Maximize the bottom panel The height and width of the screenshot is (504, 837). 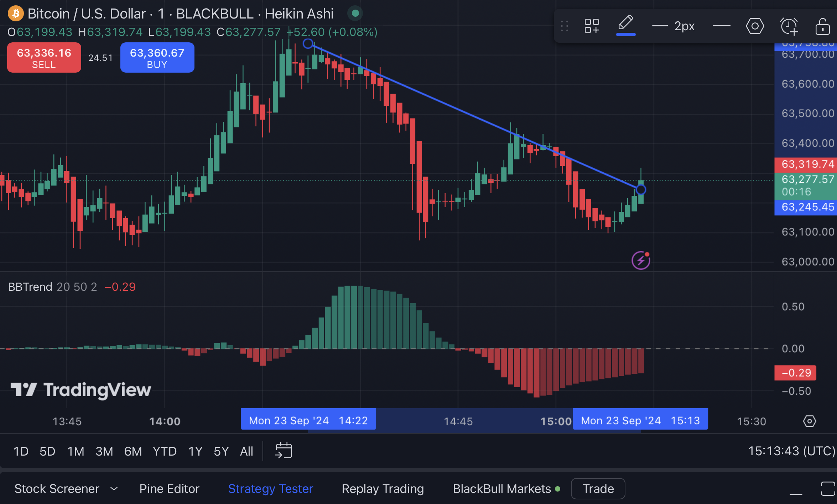pyautogui.click(x=828, y=489)
